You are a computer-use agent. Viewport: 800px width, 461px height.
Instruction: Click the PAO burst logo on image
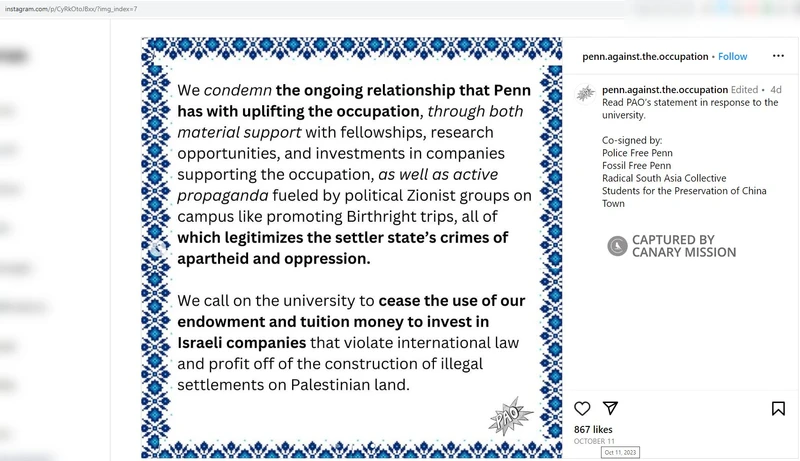click(507, 414)
